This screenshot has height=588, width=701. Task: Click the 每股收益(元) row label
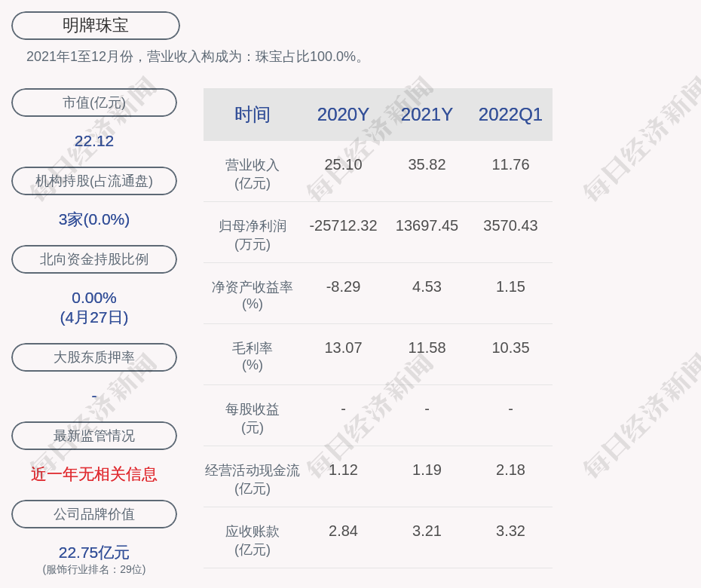[x=253, y=418]
